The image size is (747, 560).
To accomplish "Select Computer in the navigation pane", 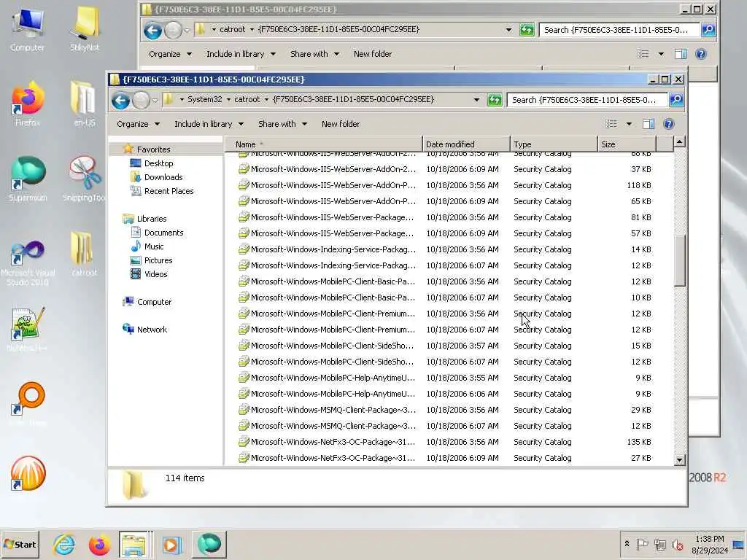I will coord(154,301).
